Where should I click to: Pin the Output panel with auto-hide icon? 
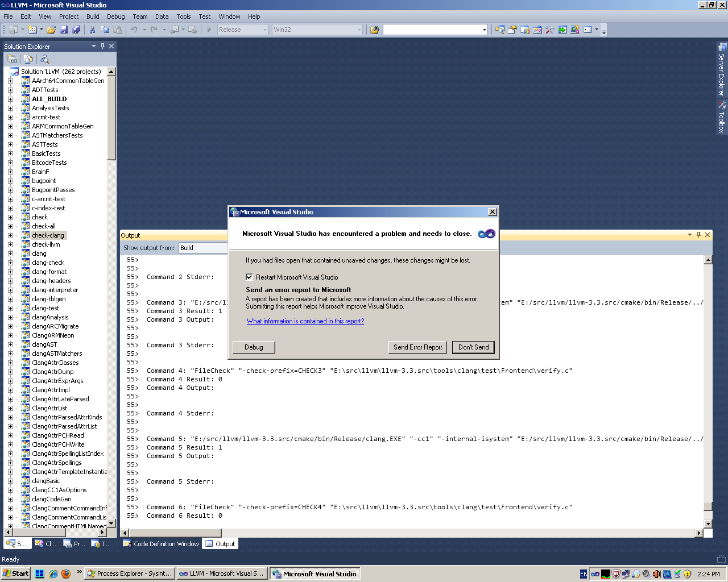[698, 235]
